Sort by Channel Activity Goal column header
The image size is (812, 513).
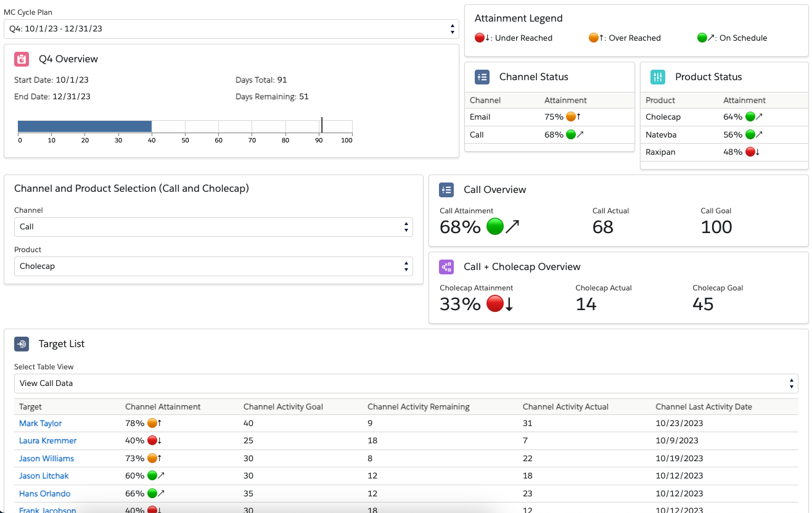click(283, 407)
